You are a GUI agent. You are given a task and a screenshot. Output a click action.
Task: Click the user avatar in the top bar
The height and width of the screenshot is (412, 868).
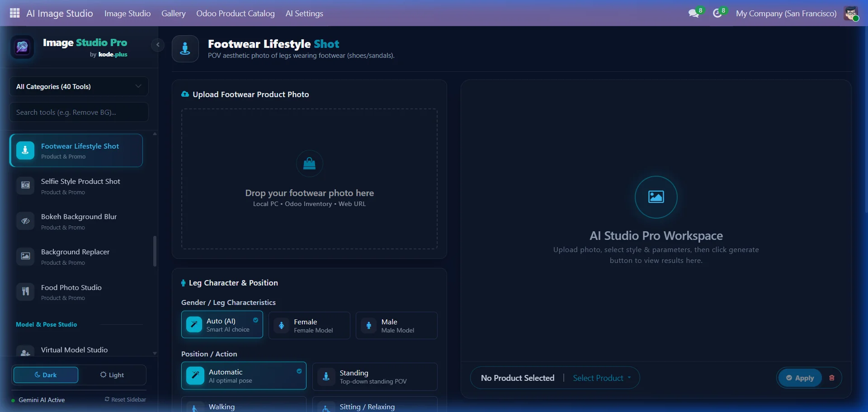tap(851, 13)
